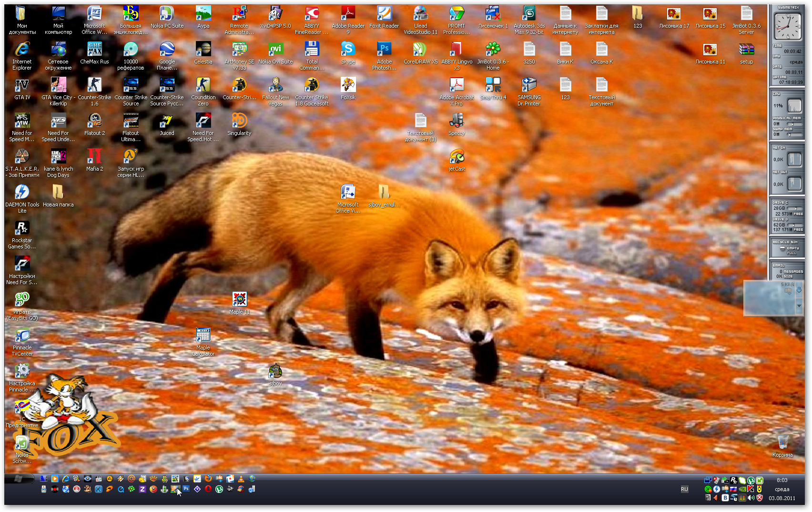812x512 pixels.
Task: Click the uTorrent icon in the system tray
Action: point(751,481)
